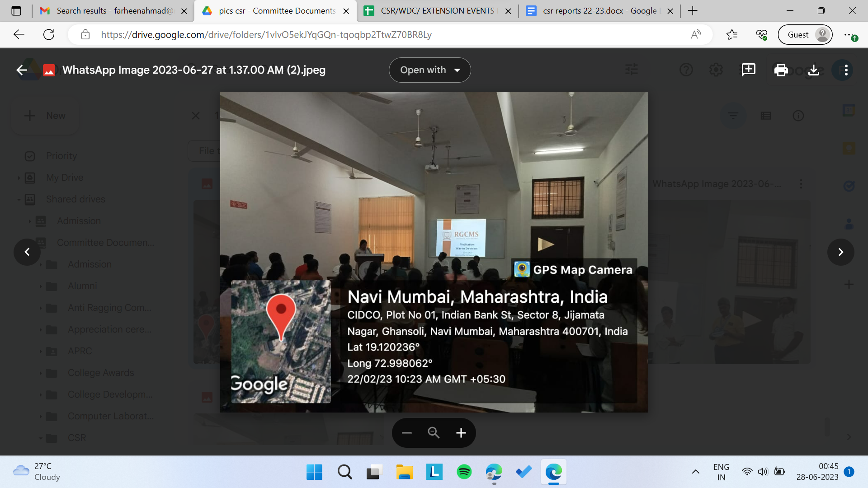The height and width of the screenshot is (488, 868).
Task: View site information lock icon
Action: click(85, 34)
